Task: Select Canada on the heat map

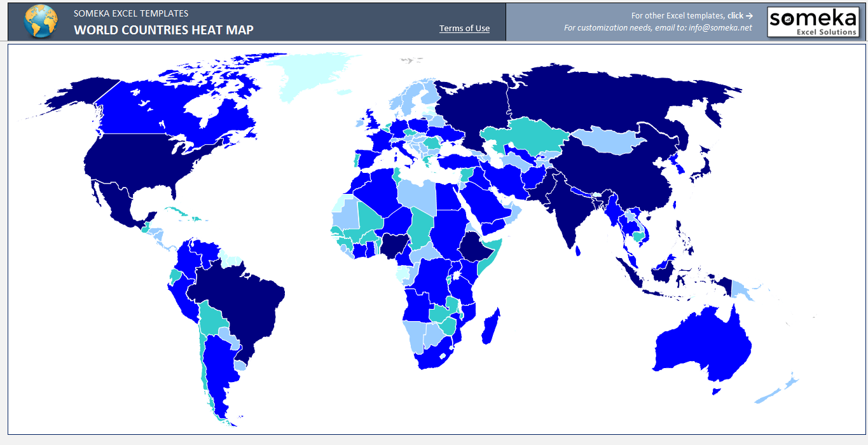Action: 159,108
